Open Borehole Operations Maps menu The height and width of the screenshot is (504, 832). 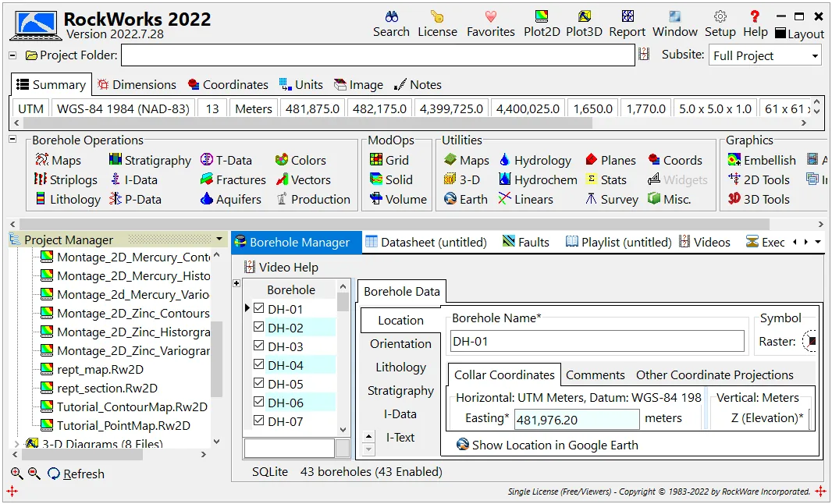click(x=58, y=160)
